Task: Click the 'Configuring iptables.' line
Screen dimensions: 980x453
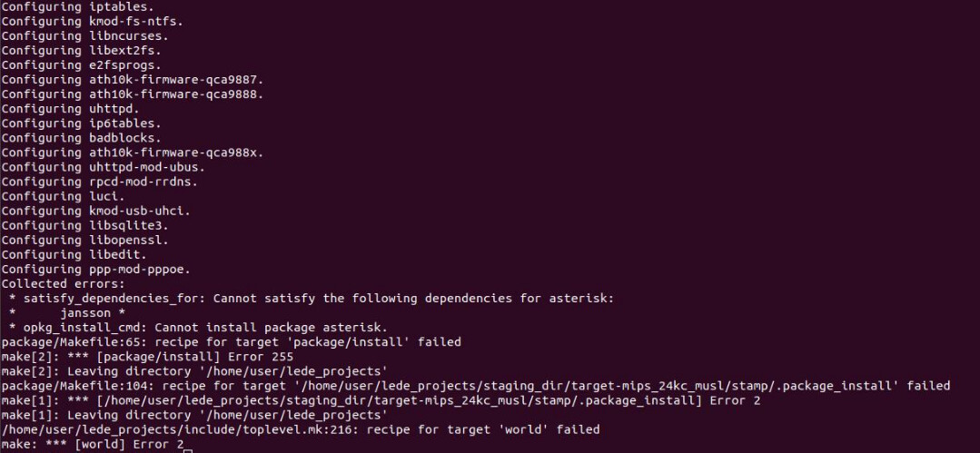Action: pyautogui.click(x=77, y=6)
